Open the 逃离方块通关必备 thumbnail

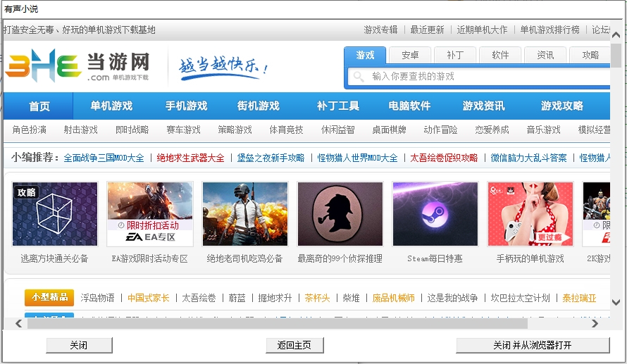point(55,214)
